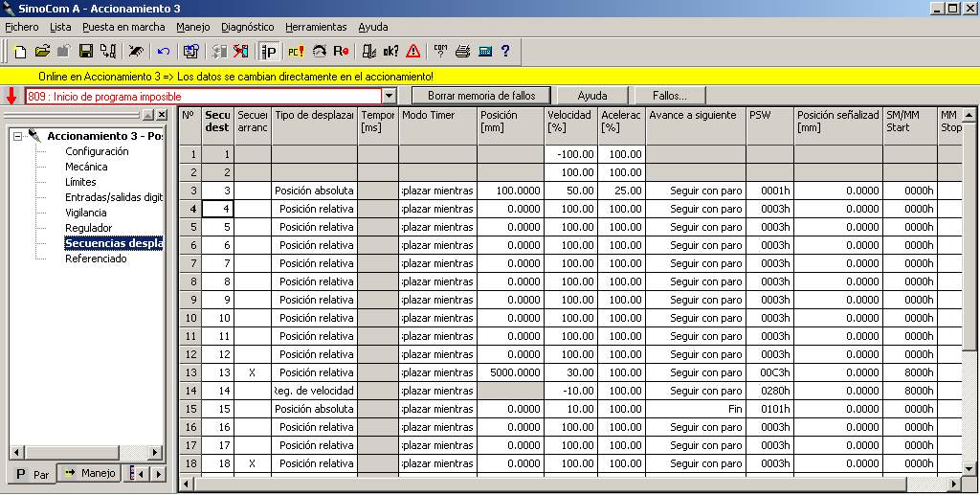980x495 pixels.
Task: Click the blue keyboard panel icon
Action: [x=485, y=52]
